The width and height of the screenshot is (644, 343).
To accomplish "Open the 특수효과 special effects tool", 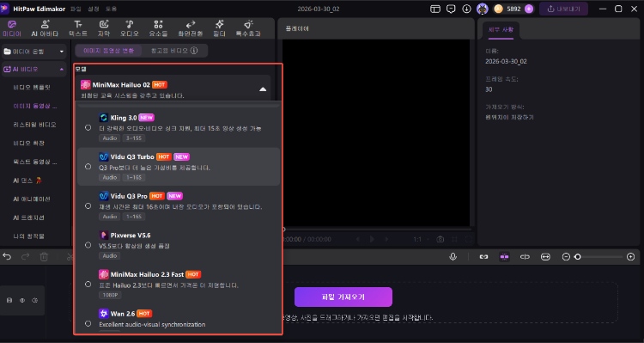I will pyautogui.click(x=248, y=28).
